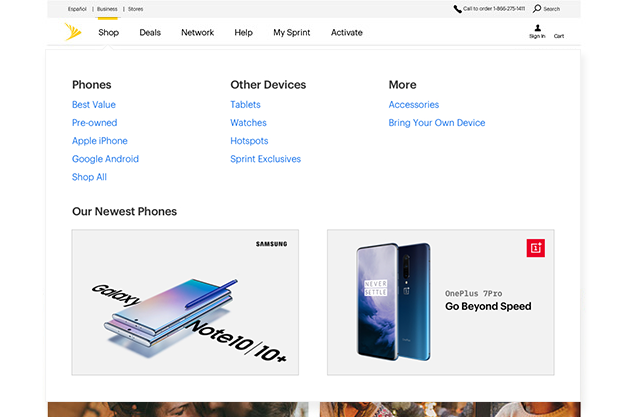Open the Sprint Exclusives link
This screenshot has height=417, width=625.
(x=265, y=159)
